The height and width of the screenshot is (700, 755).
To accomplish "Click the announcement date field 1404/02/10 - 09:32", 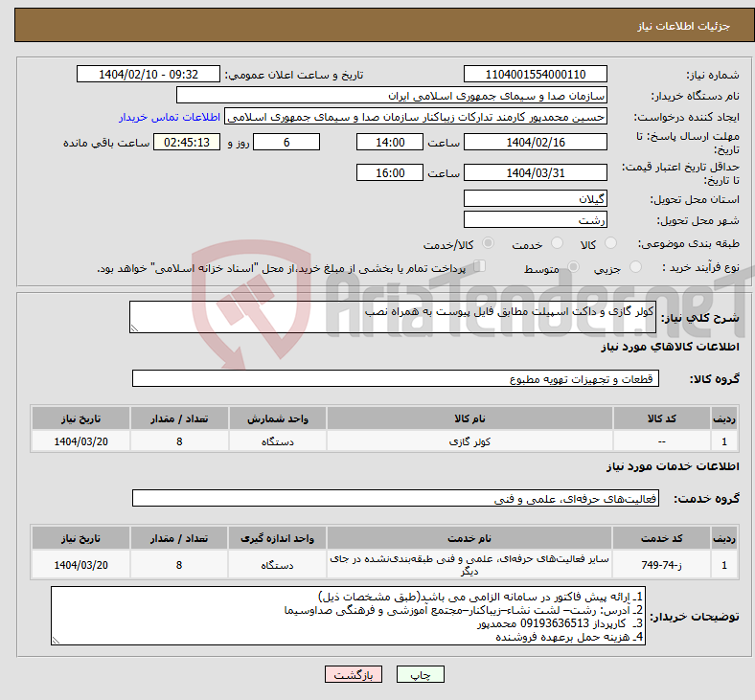I will tap(149, 74).
